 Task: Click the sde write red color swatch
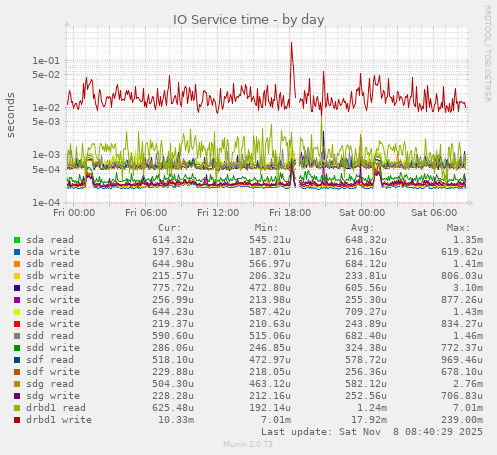pos(17,324)
